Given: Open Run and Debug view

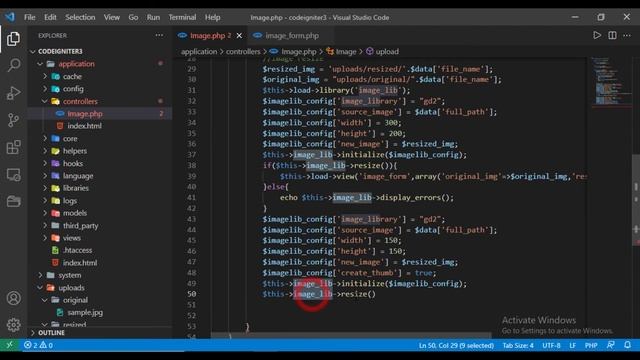Looking at the screenshot, I should pos(13,93).
